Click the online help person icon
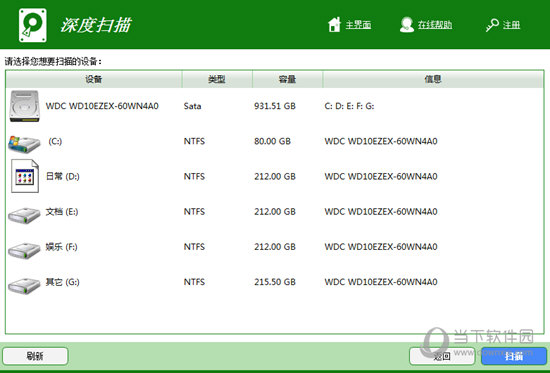The width and height of the screenshot is (550, 373). (x=407, y=25)
